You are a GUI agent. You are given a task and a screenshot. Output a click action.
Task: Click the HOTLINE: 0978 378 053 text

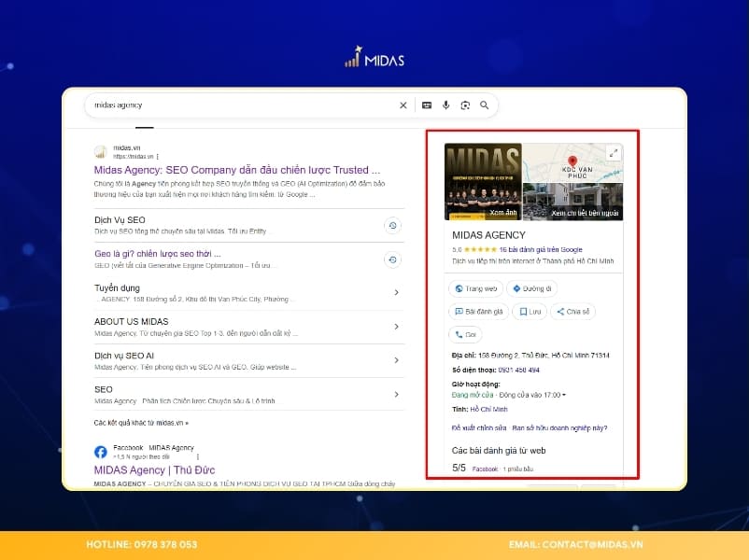pos(141,545)
